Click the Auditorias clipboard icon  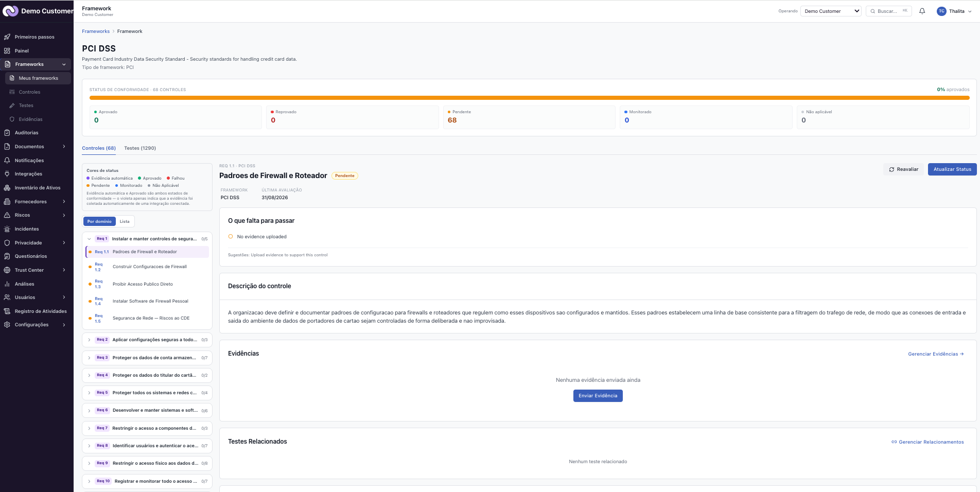click(x=7, y=133)
